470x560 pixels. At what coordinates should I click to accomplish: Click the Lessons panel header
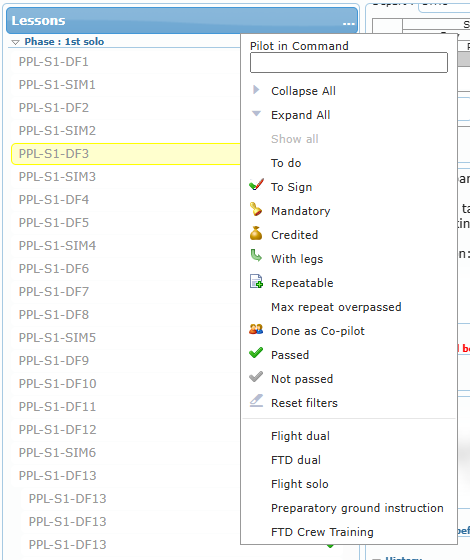(x=182, y=20)
